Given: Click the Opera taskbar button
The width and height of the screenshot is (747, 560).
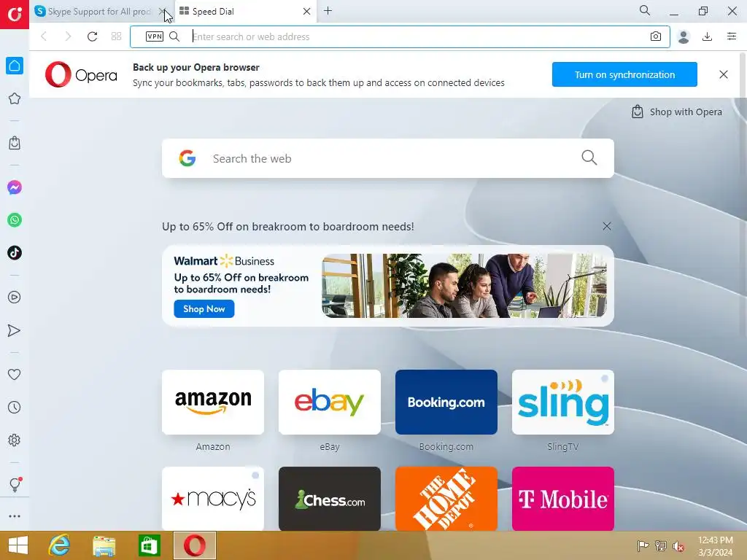Looking at the screenshot, I should pyautogui.click(x=194, y=545).
